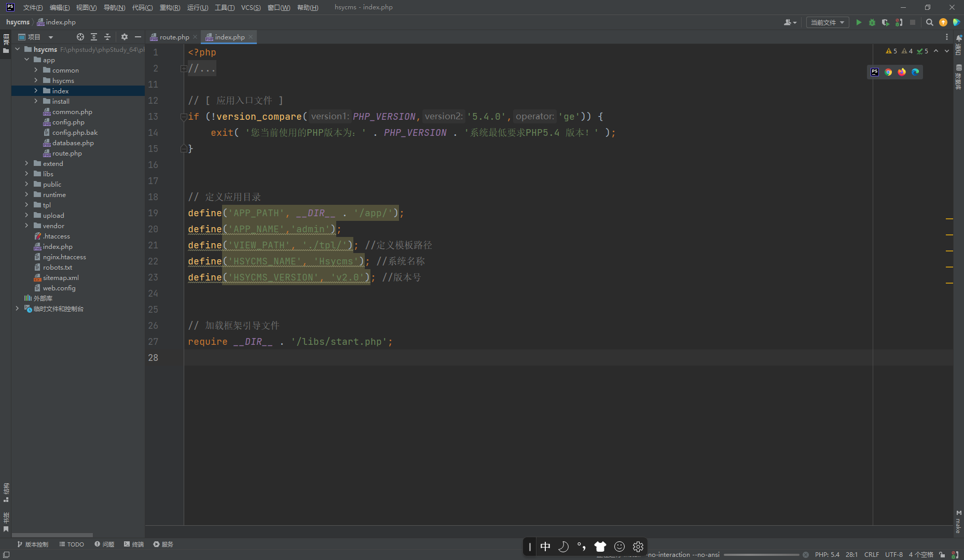Collapse the app folder node
964x560 pixels.
27,60
